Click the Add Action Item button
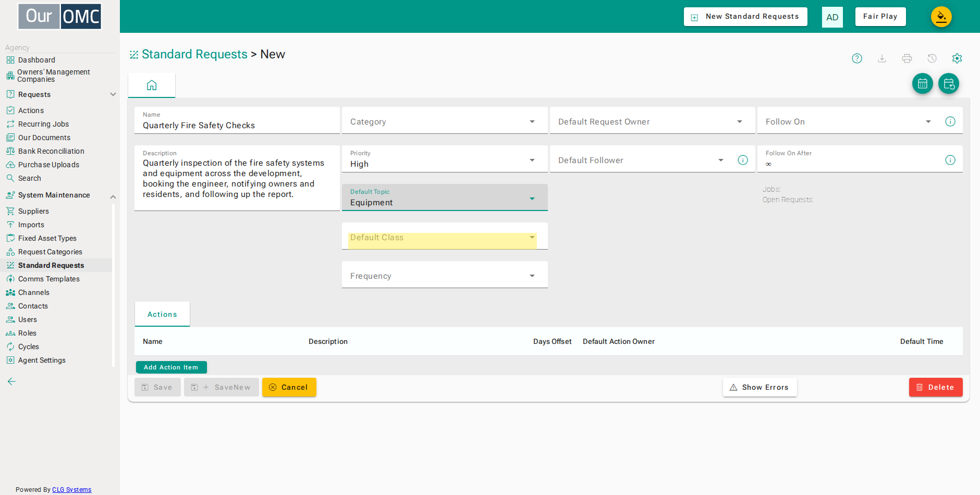Image resolution: width=980 pixels, height=495 pixels. pyautogui.click(x=171, y=367)
